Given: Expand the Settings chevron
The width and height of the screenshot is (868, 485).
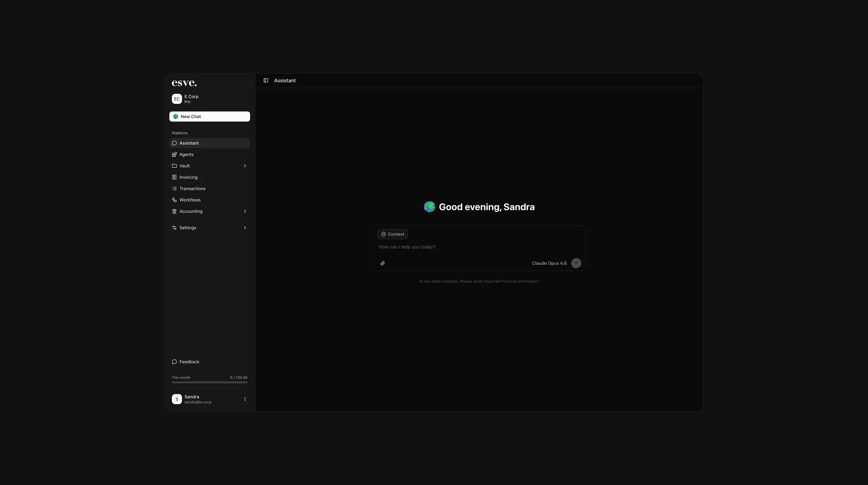Looking at the screenshot, I should 245,228.
